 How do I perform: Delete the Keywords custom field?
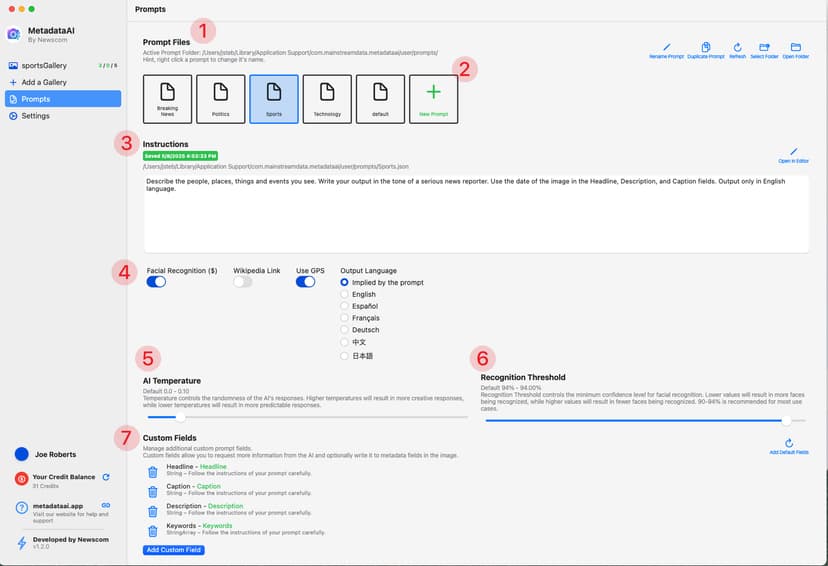coord(153,529)
